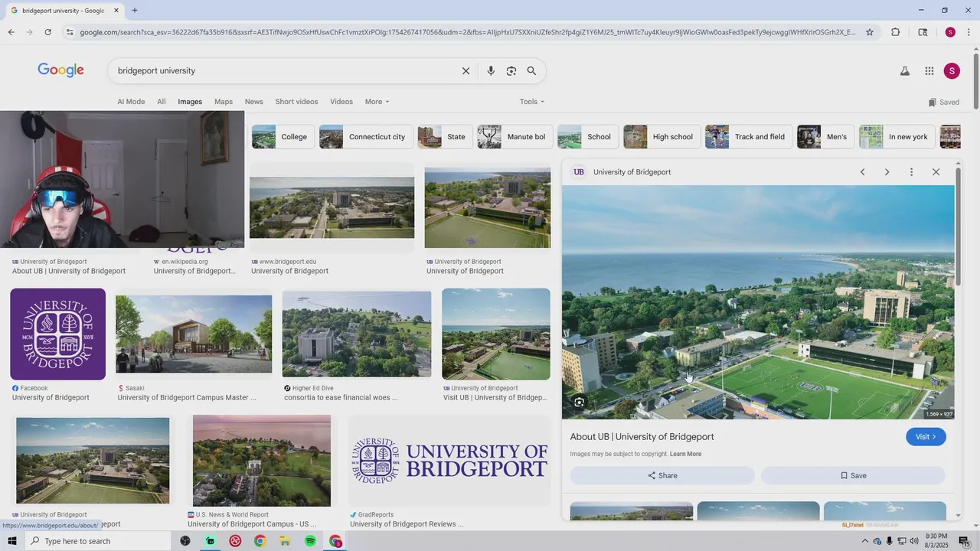
Task: Click the volume speaker tray icon
Action: click(x=914, y=541)
